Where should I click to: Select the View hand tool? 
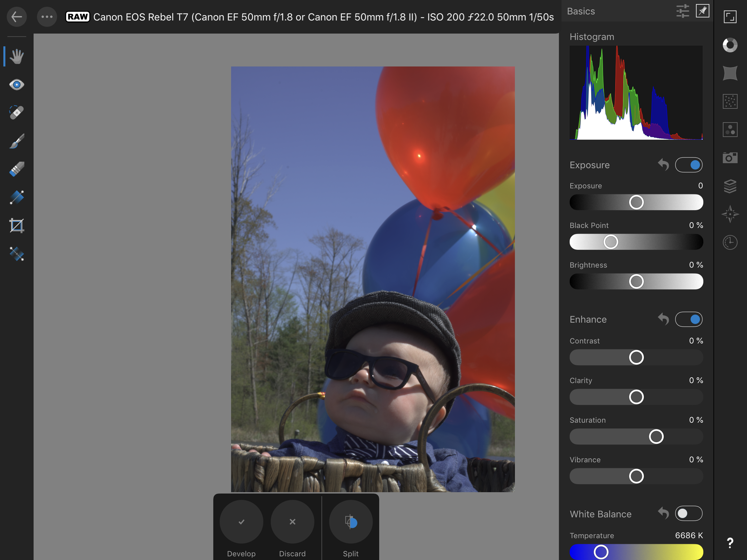point(16,56)
